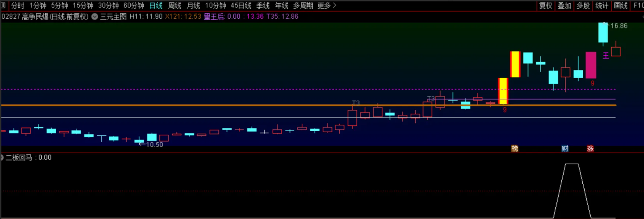Viewport: 644px width, 219px height.
Task: Select the 周线 weekly chart tab
Action: click(x=174, y=5)
